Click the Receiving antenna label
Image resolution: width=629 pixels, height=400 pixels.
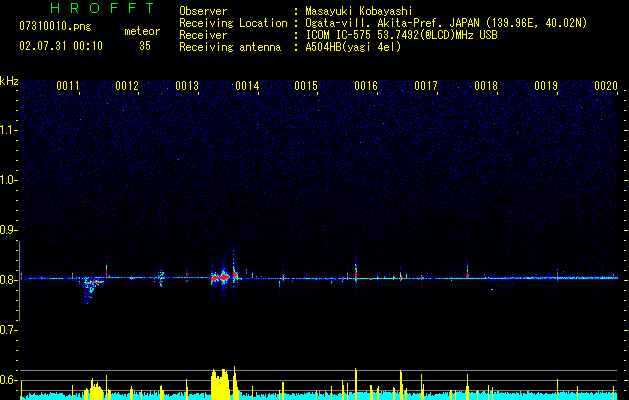(x=230, y=47)
